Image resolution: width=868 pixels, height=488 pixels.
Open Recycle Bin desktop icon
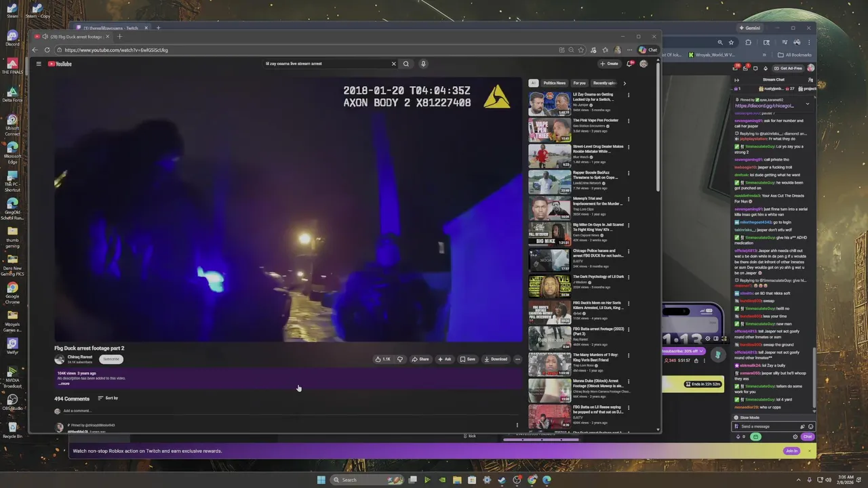click(x=12, y=430)
